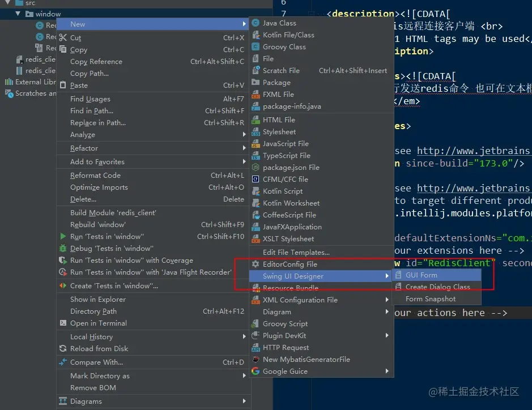Click the FXML File icon
Screen dimensions: 532x410
[256, 94]
